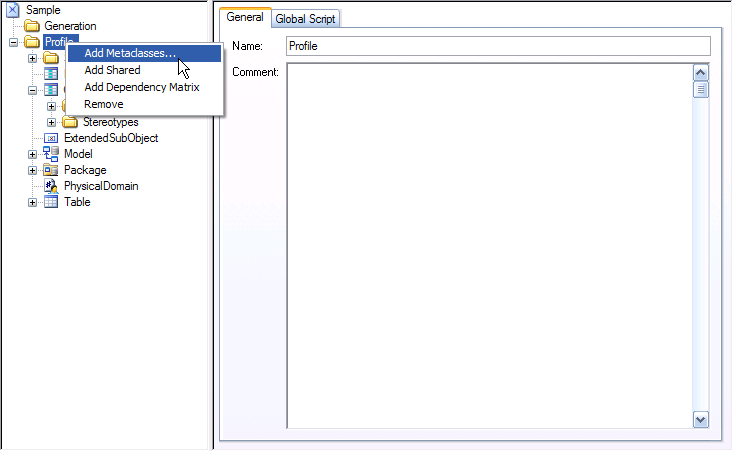
Task: Click the ExtendedSubObject metaclass icon
Action: coord(51,138)
